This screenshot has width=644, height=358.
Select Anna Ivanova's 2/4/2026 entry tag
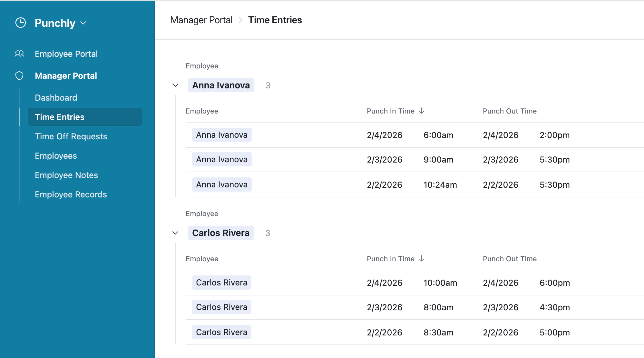tap(222, 135)
